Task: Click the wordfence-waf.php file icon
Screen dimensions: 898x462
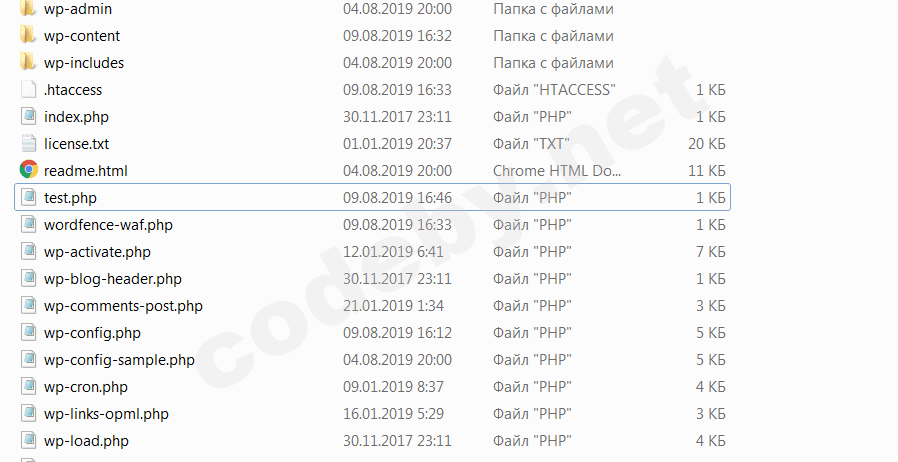Action: pos(28,225)
